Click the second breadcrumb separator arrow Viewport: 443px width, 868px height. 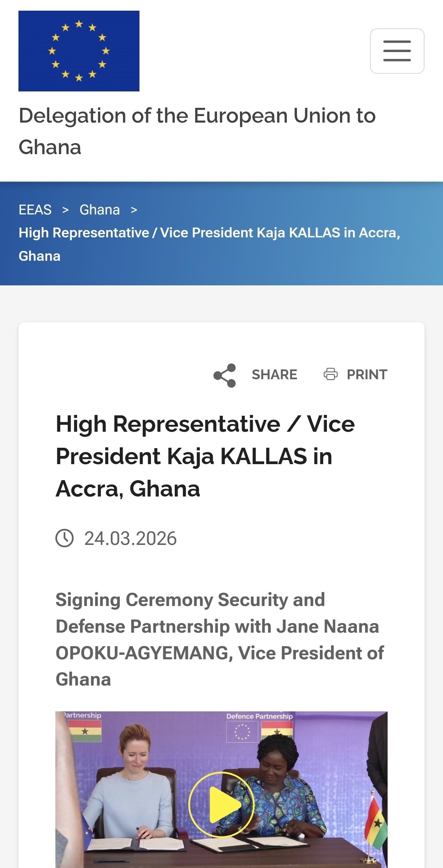tap(134, 210)
